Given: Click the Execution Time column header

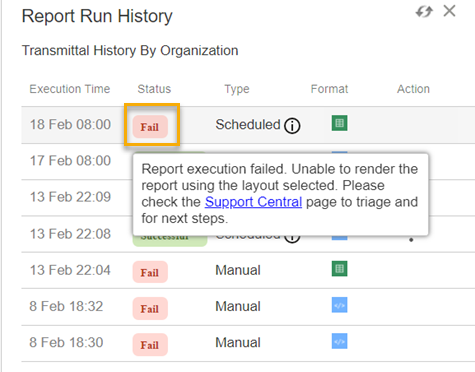Looking at the screenshot, I should (x=70, y=89).
